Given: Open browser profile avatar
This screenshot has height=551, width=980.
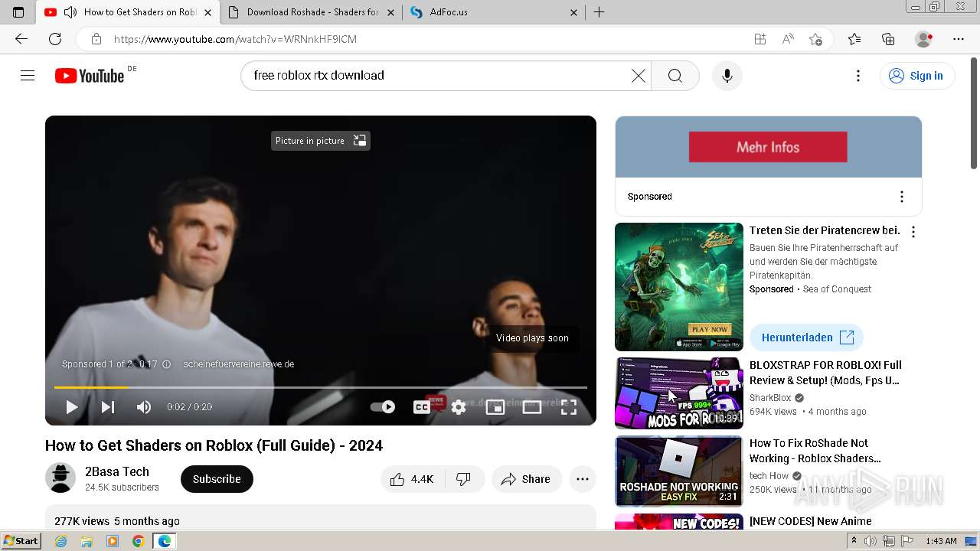Looking at the screenshot, I should pos(924,39).
